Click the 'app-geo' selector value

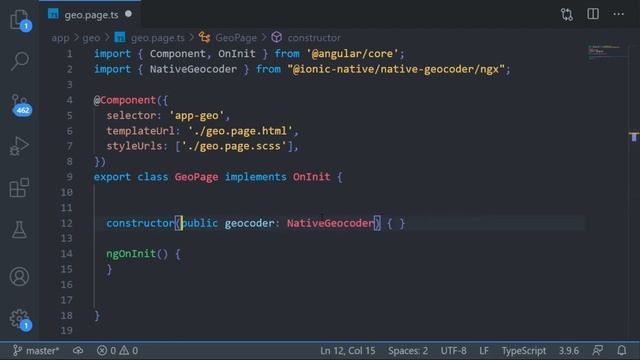click(197, 116)
